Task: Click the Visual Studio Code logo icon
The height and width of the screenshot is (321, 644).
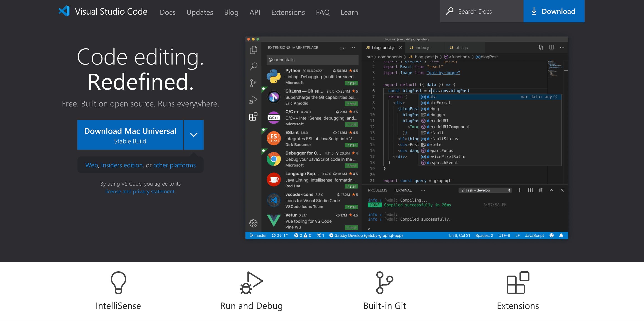Action: 64,11
